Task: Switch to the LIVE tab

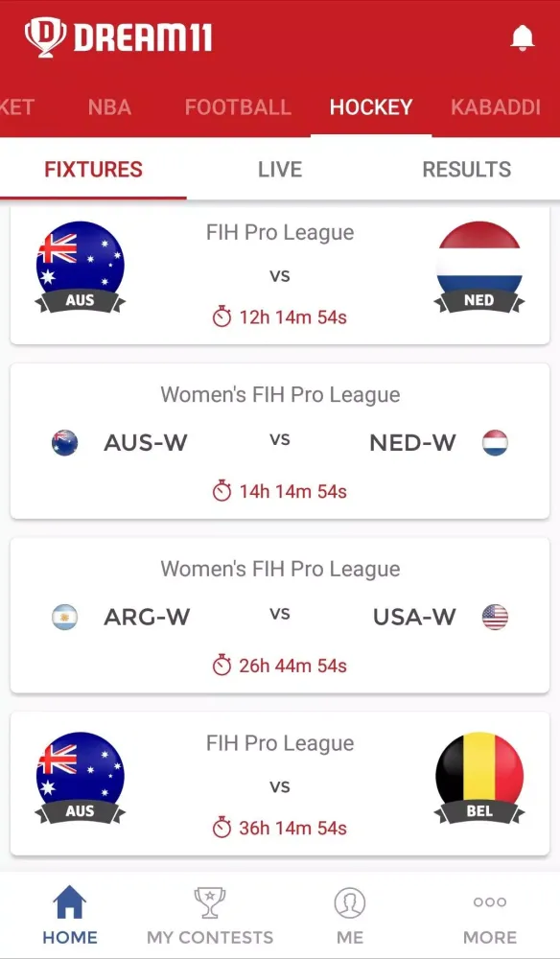Action: pos(279,169)
